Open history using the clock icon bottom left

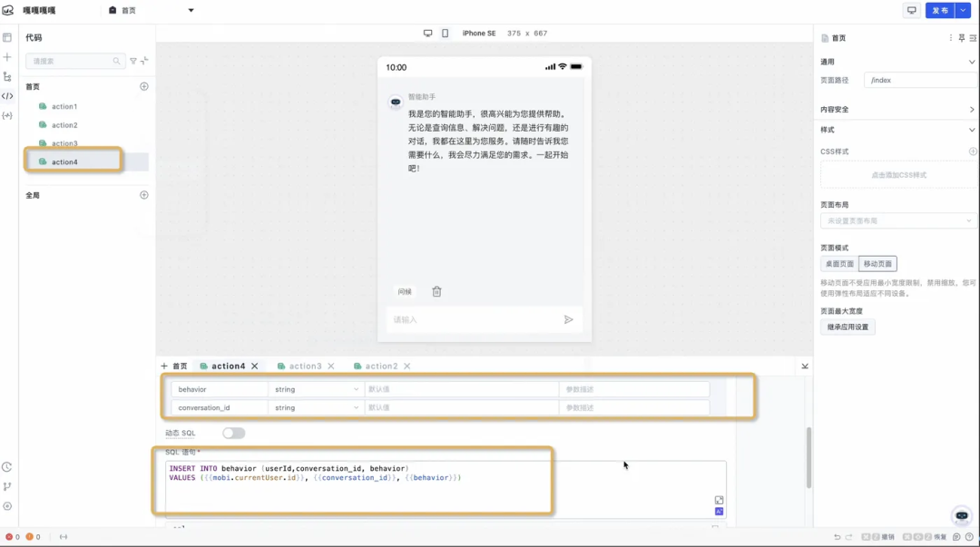9,466
